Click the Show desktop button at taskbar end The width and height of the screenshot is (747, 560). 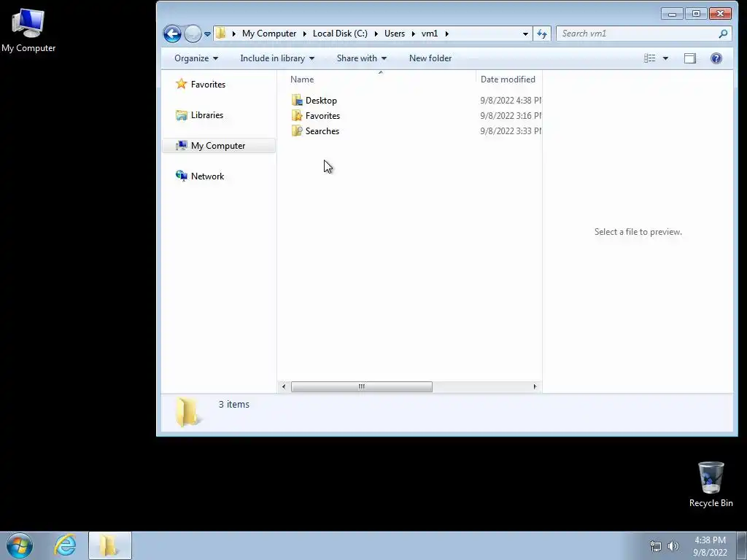[x=742, y=545]
